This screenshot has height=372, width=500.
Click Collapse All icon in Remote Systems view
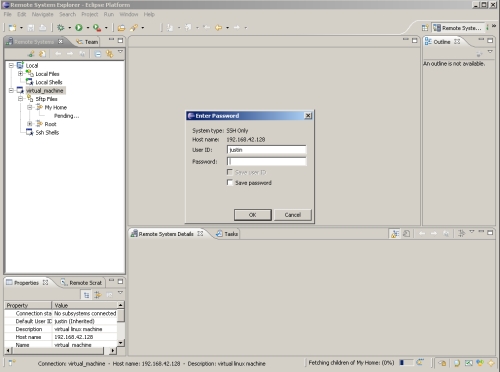pos(98,54)
